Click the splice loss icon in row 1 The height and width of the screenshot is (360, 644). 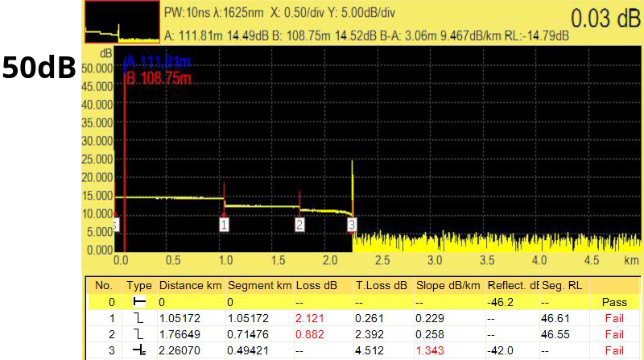(139, 317)
